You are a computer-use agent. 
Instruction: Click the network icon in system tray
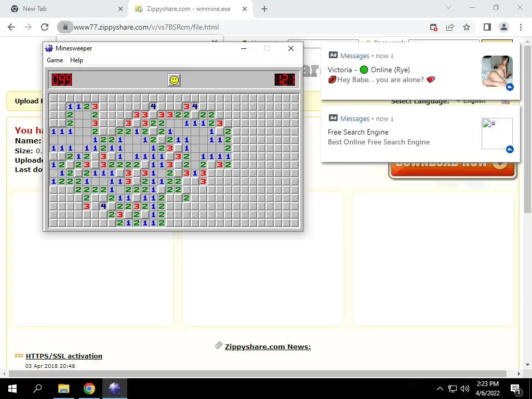point(453,389)
